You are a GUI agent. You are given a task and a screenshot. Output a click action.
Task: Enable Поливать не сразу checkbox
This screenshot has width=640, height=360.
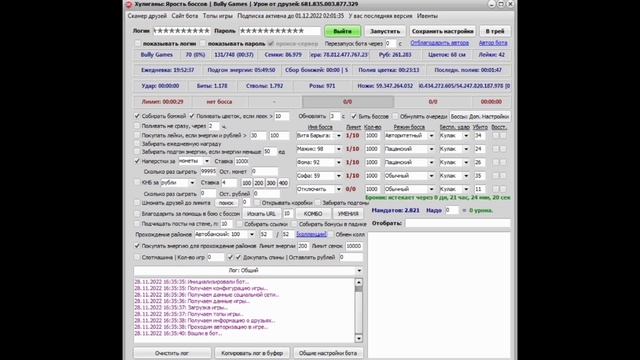tap(137, 126)
